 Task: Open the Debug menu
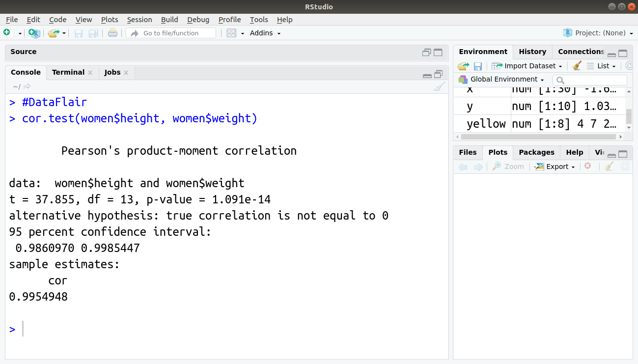click(198, 20)
